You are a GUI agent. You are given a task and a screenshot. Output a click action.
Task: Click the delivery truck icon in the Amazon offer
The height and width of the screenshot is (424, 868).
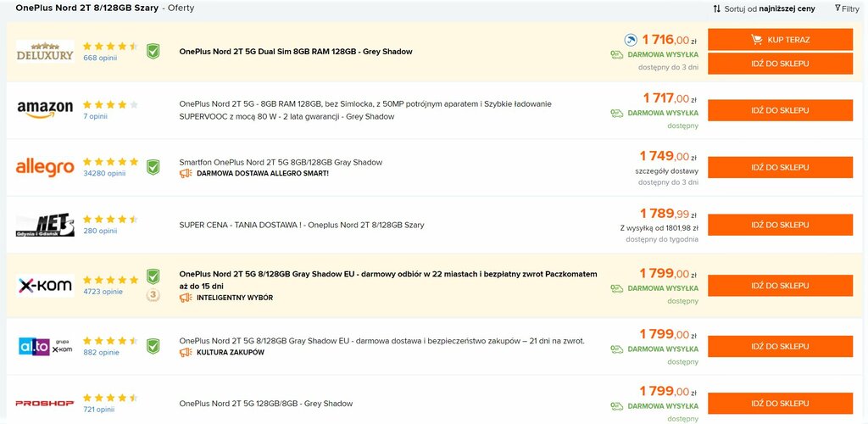[x=617, y=113]
